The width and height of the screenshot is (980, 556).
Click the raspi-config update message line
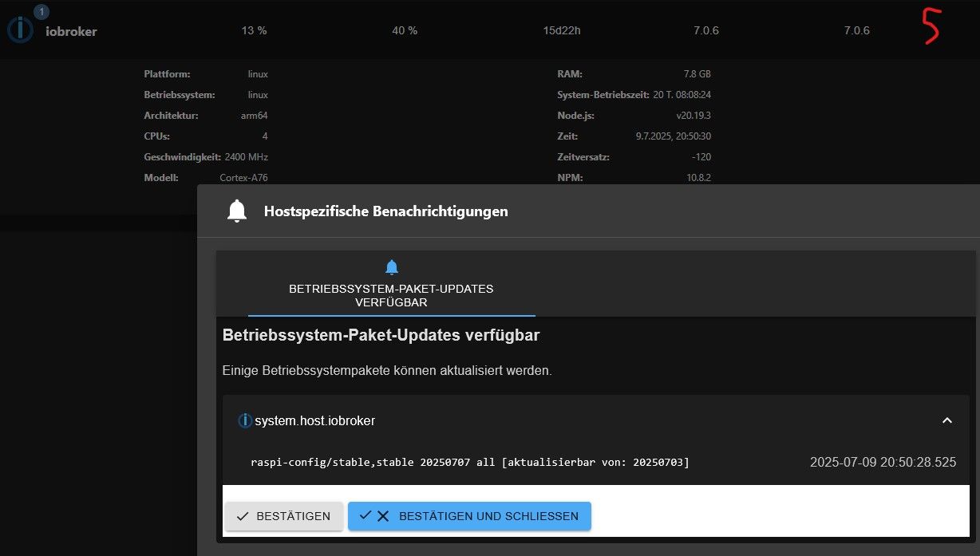469,462
